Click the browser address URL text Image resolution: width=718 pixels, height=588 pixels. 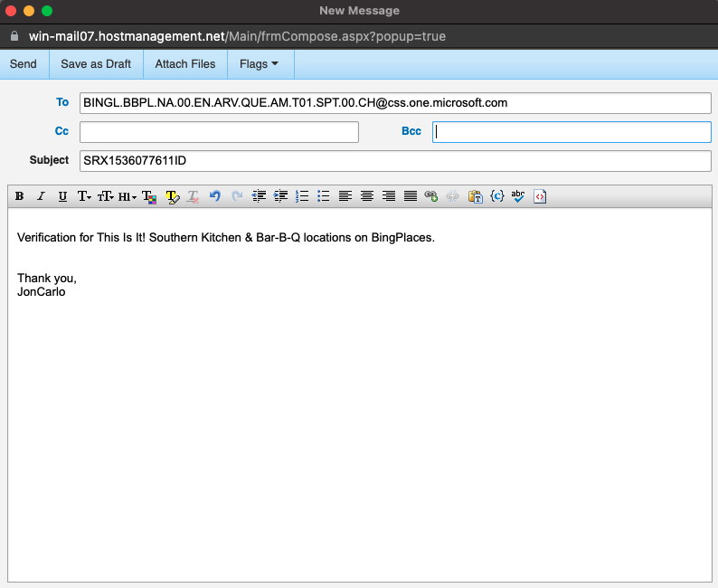pos(237,36)
